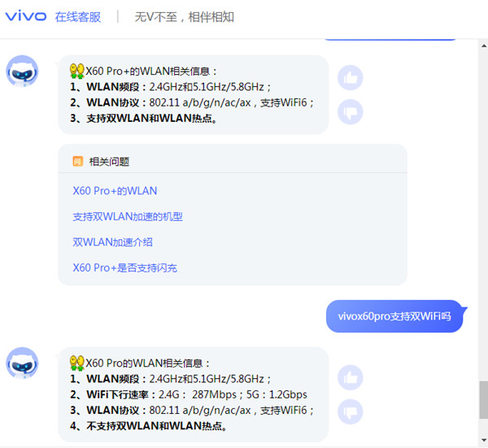Screen dimensions: 488x448
Task: Click the chat scrollbar thumb
Action: [x=484, y=400]
